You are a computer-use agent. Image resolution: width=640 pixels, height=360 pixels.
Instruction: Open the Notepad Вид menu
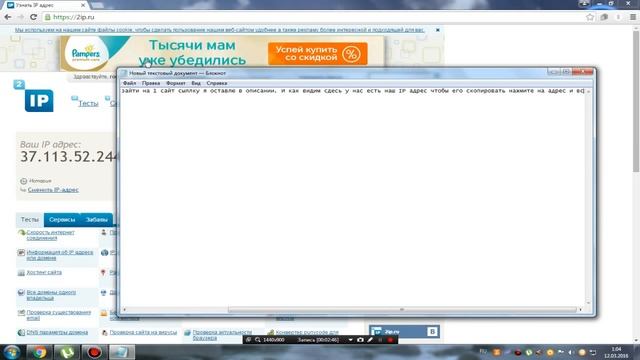click(196, 83)
